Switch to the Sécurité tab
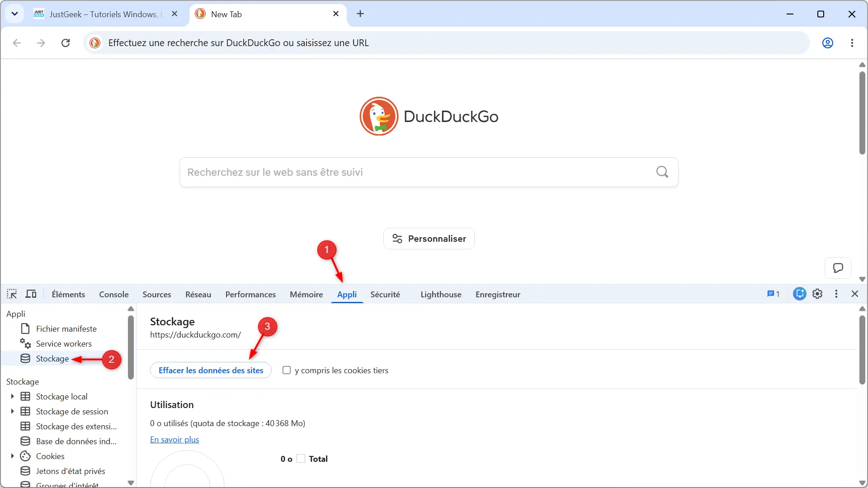This screenshot has width=868, height=488. (385, 294)
